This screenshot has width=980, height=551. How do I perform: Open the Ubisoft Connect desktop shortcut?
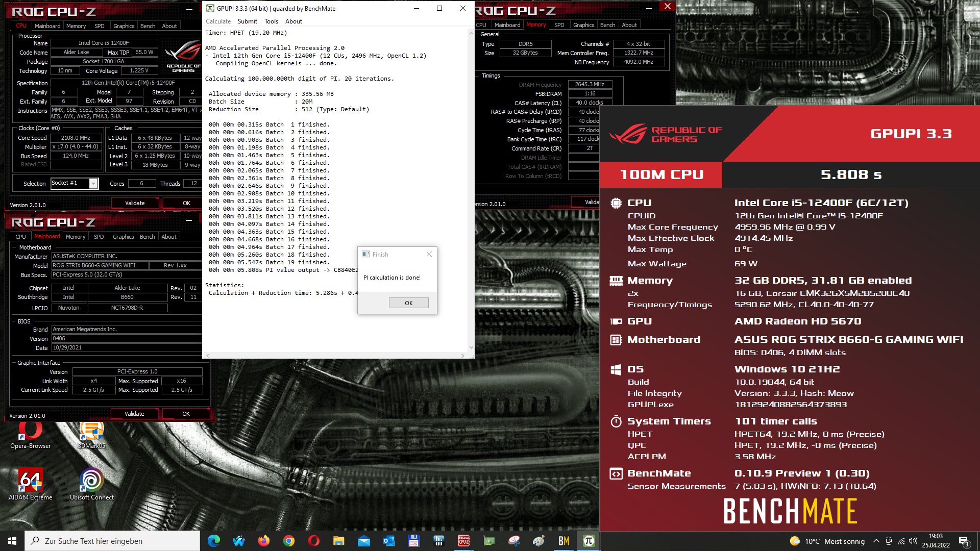[92, 484]
